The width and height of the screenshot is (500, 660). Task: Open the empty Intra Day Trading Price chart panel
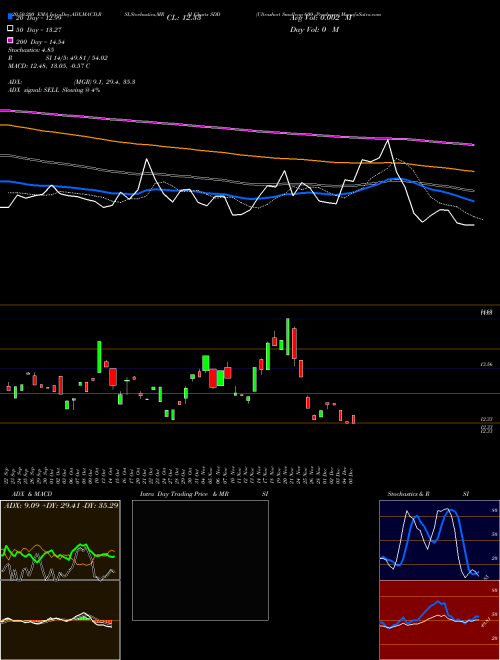click(x=200, y=560)
